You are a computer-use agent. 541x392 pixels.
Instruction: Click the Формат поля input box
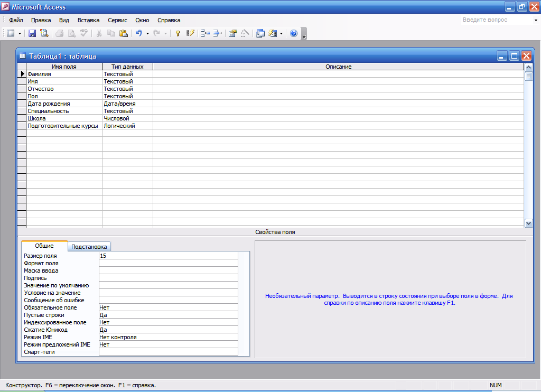169,263
